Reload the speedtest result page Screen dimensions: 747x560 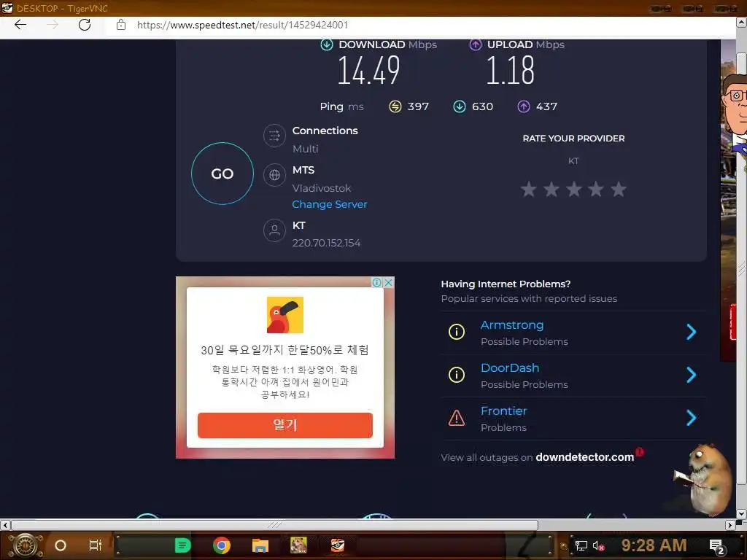click(x=85, y=25)
